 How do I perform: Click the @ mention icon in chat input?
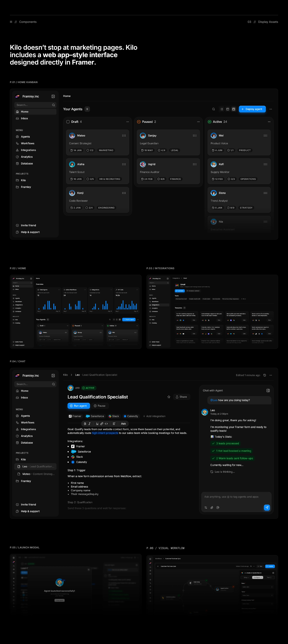click(218, 507)
